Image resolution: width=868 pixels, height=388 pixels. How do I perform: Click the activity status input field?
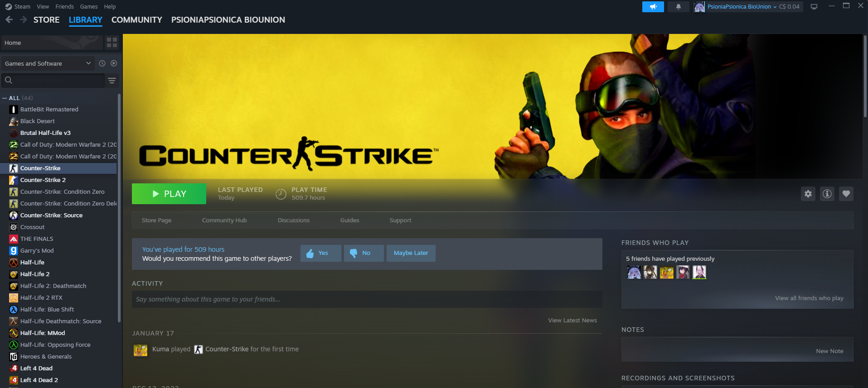367,299
